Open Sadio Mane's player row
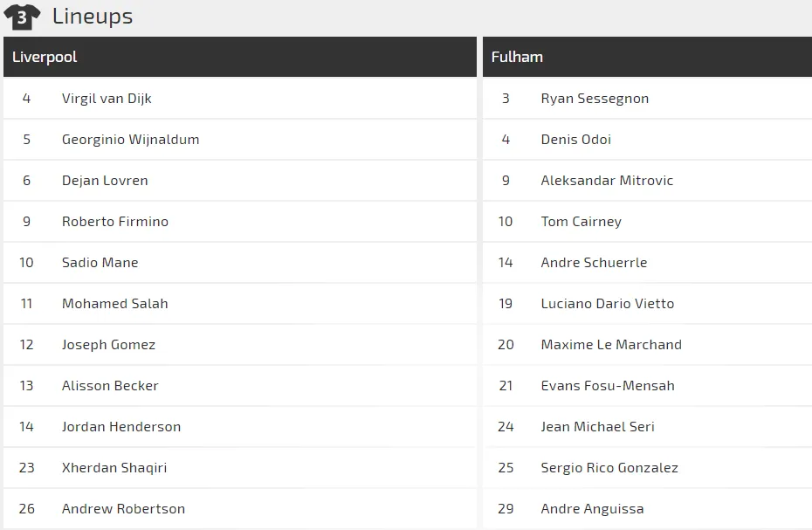Viewport: 812px width, 530px height. click(100, 263)
